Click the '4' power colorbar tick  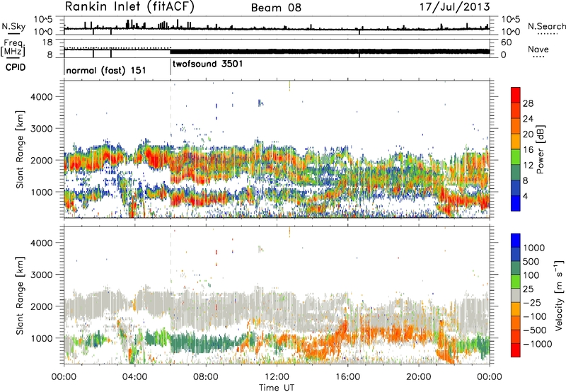pos(525,197)
